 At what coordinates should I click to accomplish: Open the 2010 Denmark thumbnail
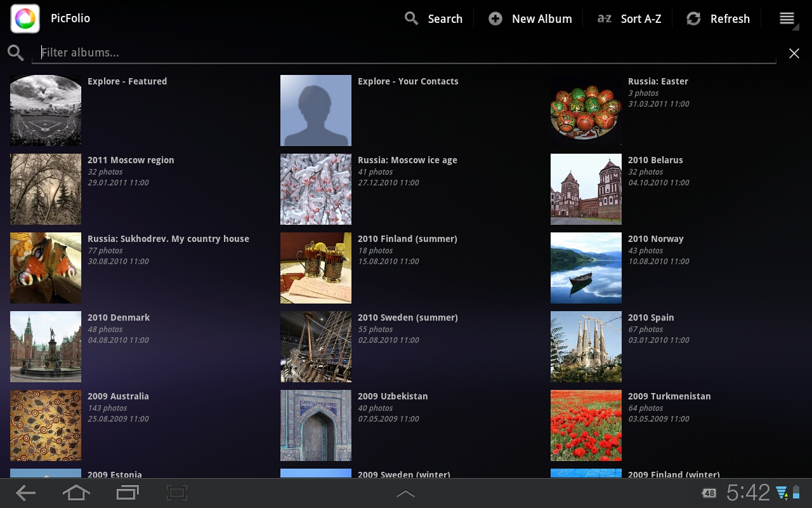coord(46,347)
